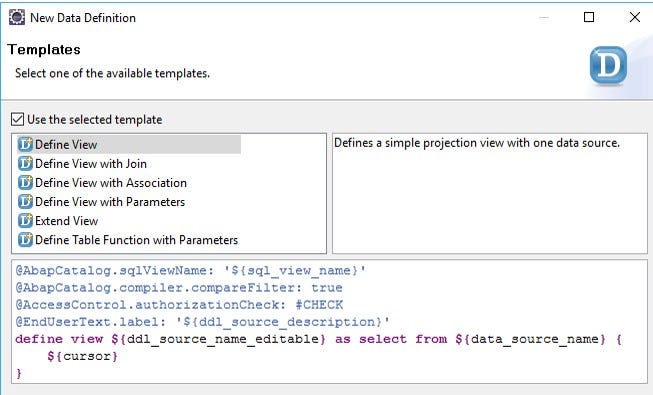The height and width of the screenshot is (395, 653).
Task: Click the template description text area
Action: (x=490, y=193)
